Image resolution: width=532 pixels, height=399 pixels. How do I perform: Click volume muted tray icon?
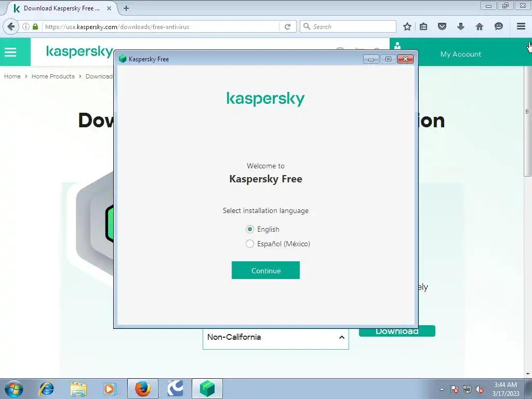coord(480,389)
